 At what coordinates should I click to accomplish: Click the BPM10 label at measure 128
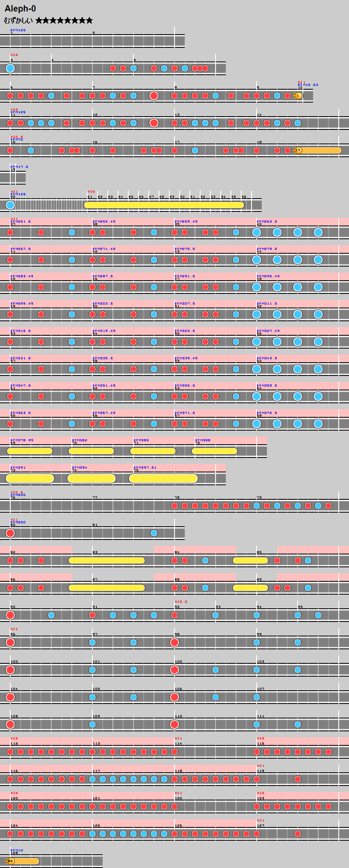point(17,850)
